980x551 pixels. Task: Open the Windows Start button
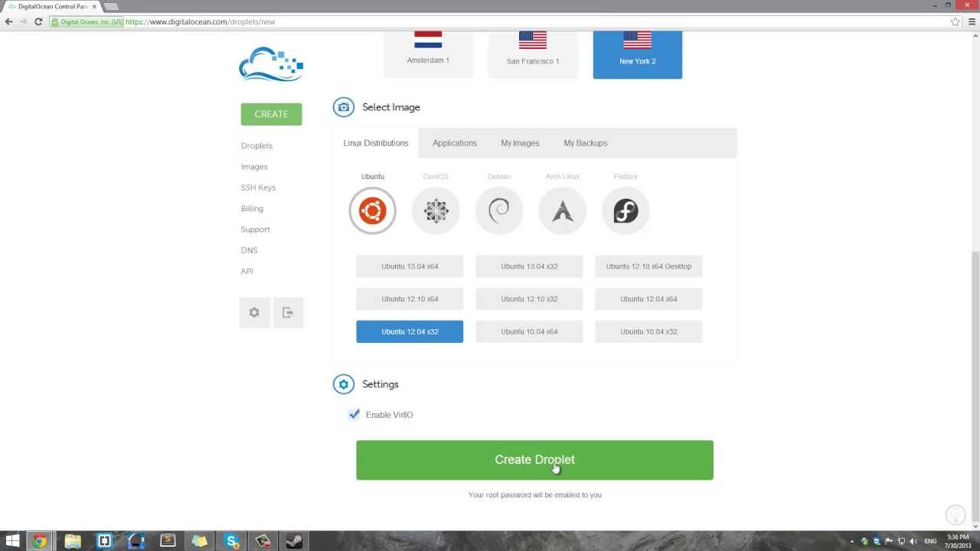pyautogui.click(x=12, y=541)
